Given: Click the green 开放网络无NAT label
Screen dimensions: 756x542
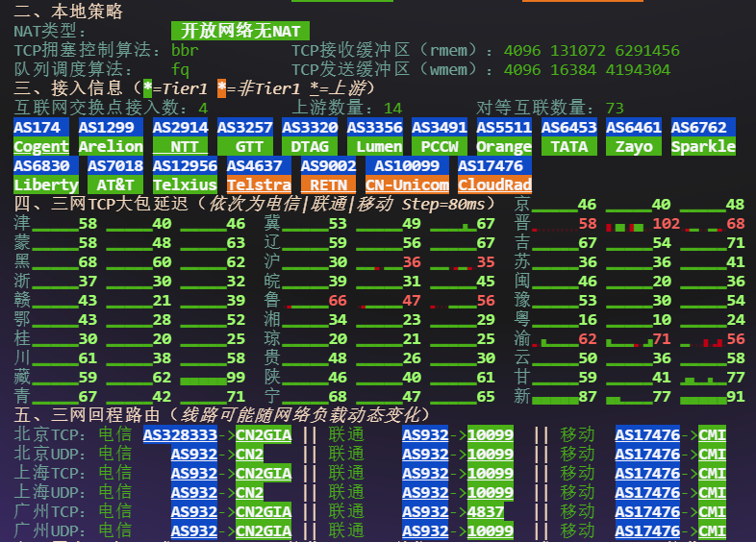Looking at the screenshot, I should (x=240, y=31).
